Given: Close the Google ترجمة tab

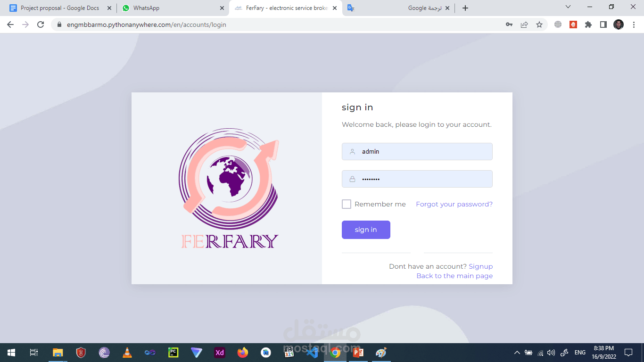Looking at the screenshot, I should tap(447, 8).
